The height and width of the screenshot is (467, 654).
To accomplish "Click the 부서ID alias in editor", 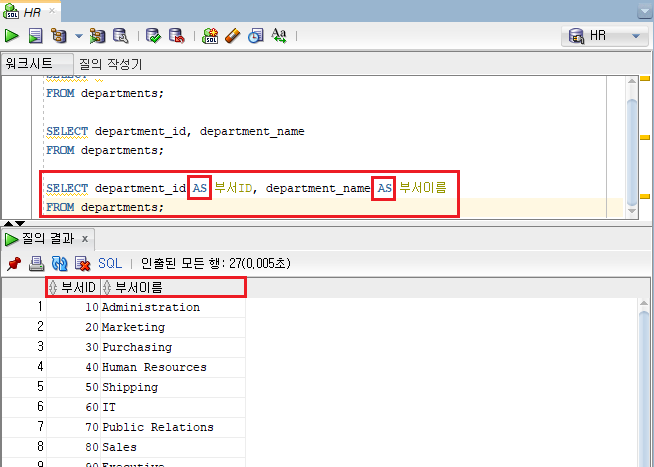I will point(234,188).
